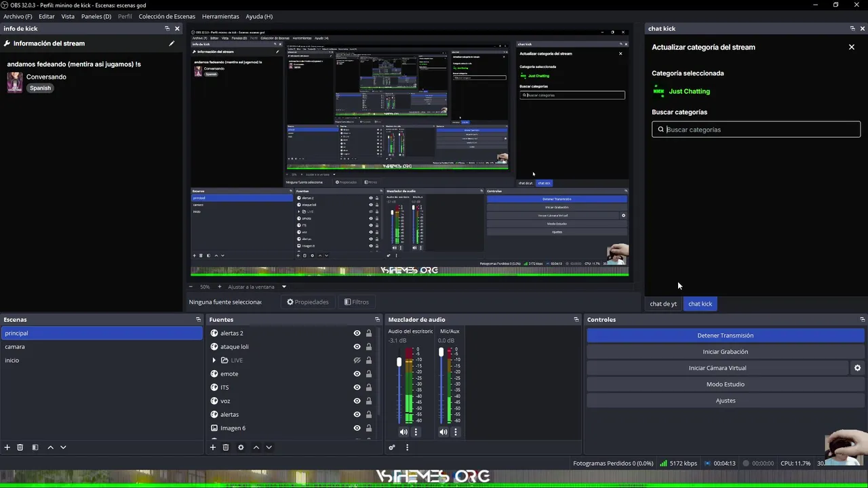Screen dimensions: 868x488
Task: Float the chat kick dock
Action: tap(852, 28)
